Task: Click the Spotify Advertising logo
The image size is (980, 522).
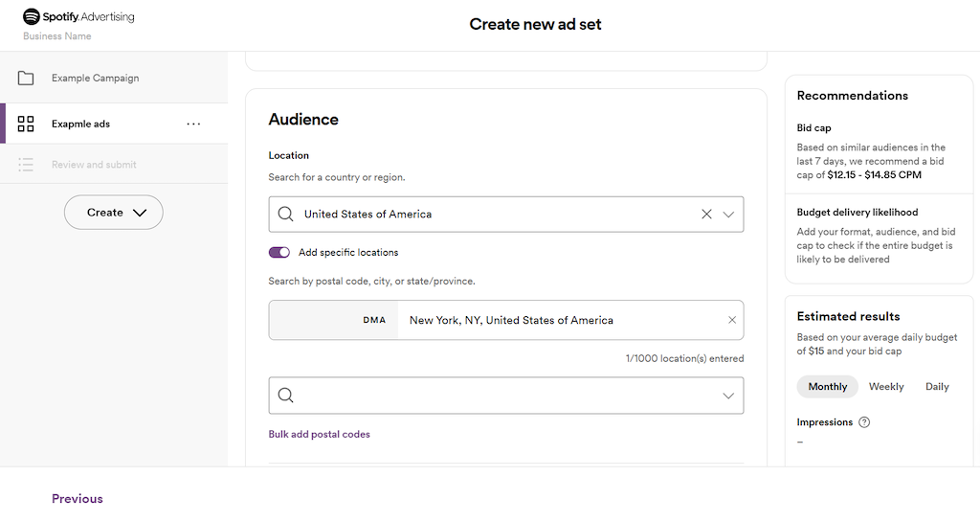Action: pos(78,17)
